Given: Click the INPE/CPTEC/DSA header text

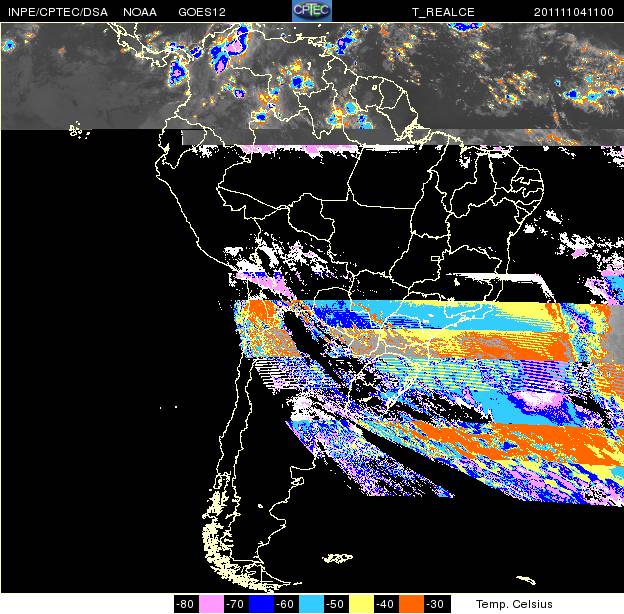Looking at the screenshot, I should pos(58,12).
